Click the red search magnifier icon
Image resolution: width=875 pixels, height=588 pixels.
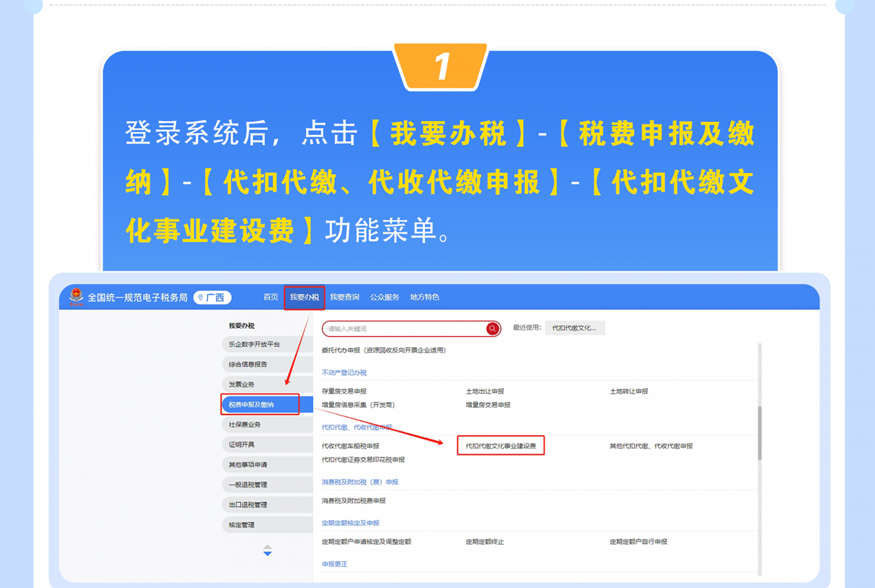tap(492, 329)
